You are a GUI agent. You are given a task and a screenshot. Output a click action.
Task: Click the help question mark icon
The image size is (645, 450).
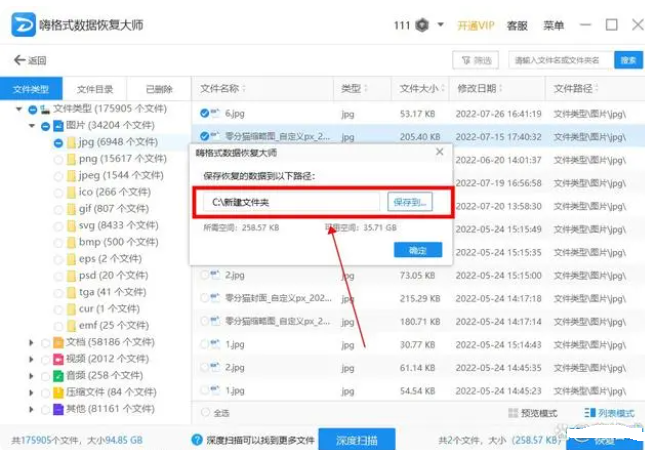(x=197, y=440)
